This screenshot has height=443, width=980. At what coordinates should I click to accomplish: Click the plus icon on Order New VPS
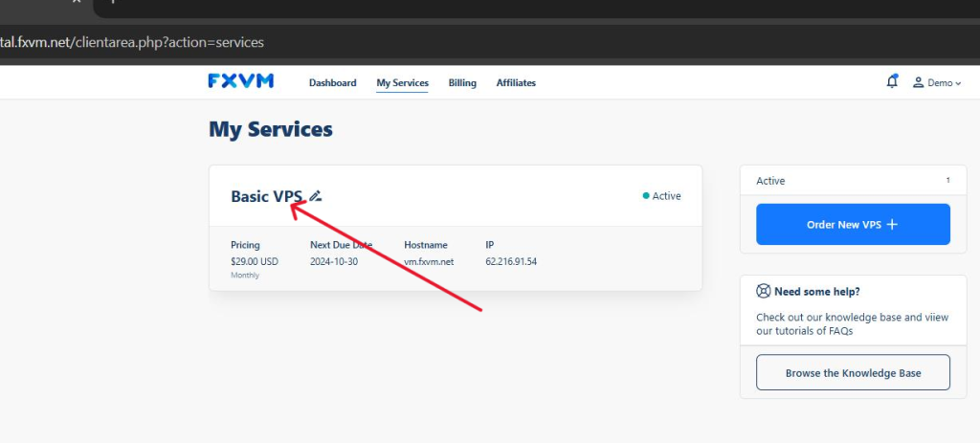[x=892, y=225]
